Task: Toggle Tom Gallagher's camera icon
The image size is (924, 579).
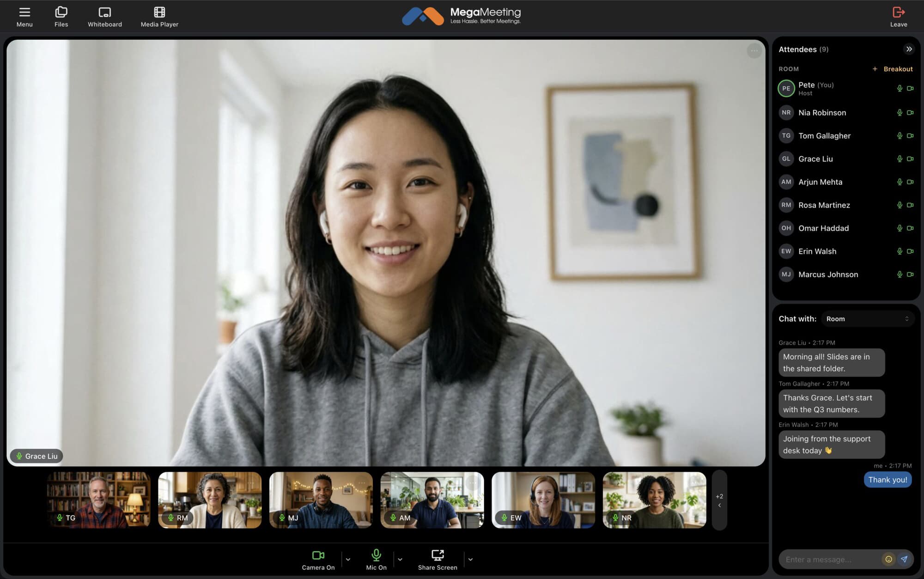Action: [x=910, y=135]
